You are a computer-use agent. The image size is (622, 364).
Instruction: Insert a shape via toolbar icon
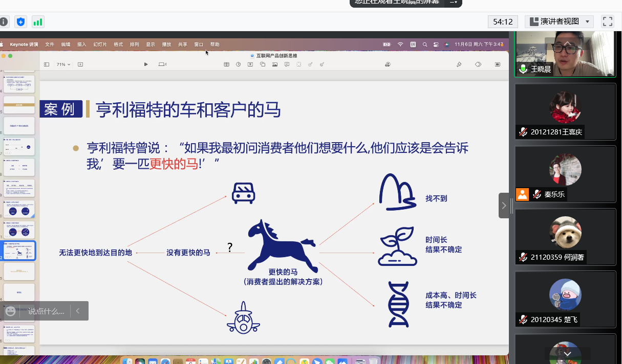pyautogui.click(x=263, y=64)
